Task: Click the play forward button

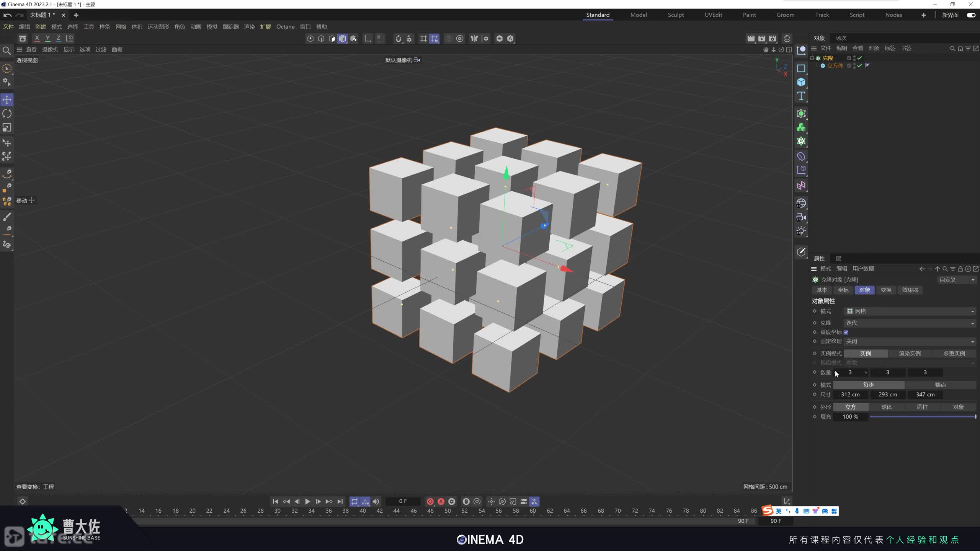Action: (307, 501)
